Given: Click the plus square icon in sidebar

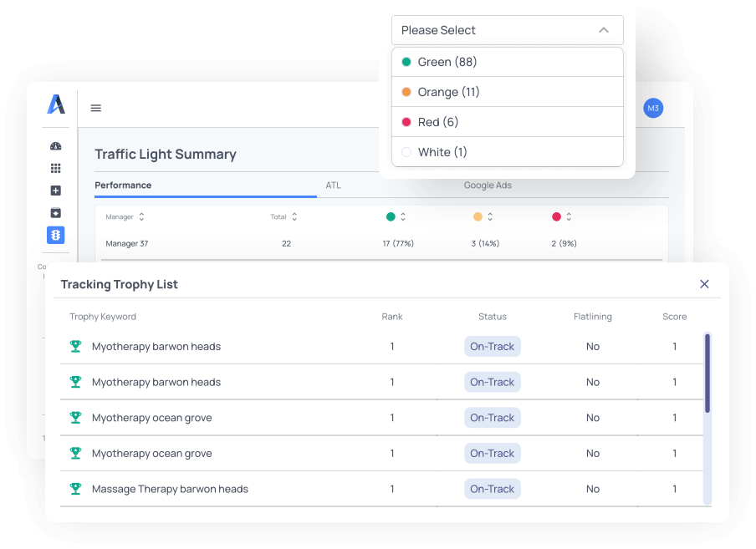Looking at the screenshot, I should pos(56,191).
